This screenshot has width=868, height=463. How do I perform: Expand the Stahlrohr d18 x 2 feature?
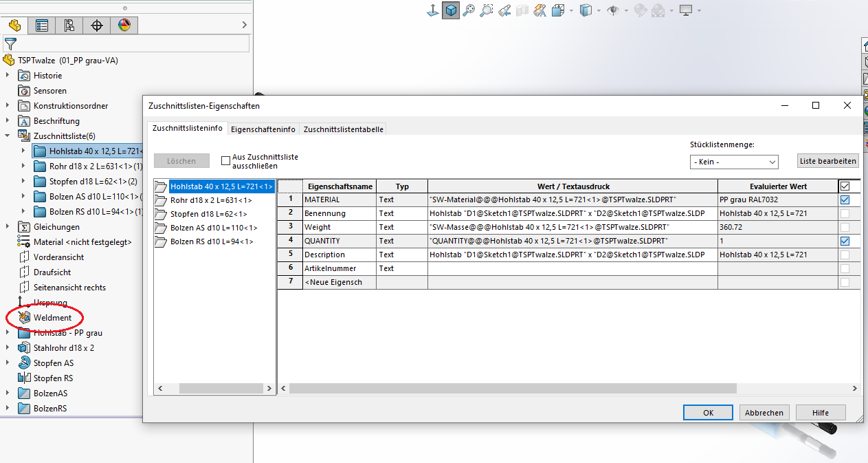point(8,348)
